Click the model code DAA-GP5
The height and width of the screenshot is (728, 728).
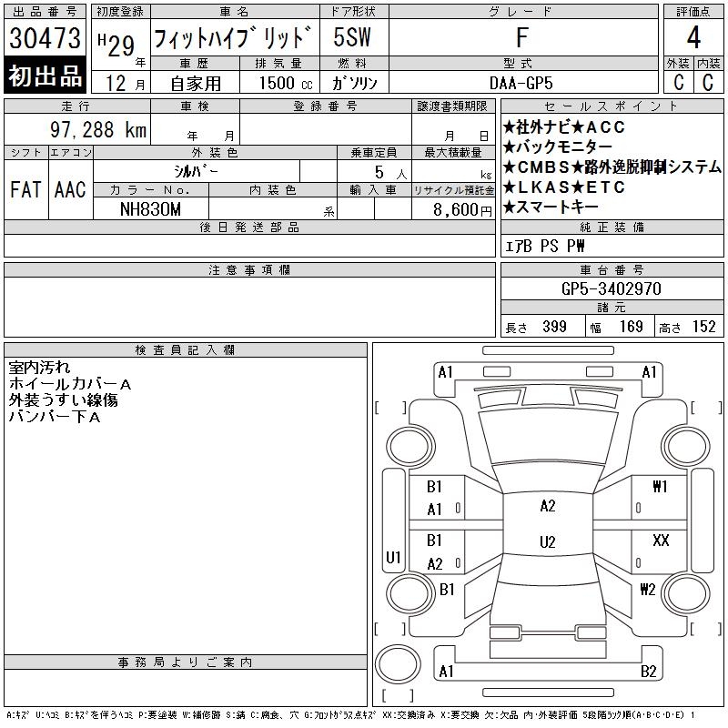(x=521, y=84)
